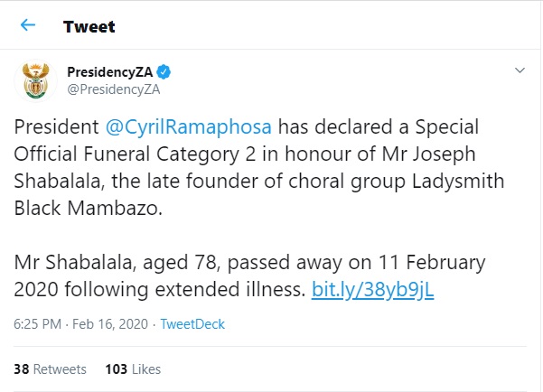
Task: View the 38 Retweets list
Action: pyautogui.click(x=51, y=369)
